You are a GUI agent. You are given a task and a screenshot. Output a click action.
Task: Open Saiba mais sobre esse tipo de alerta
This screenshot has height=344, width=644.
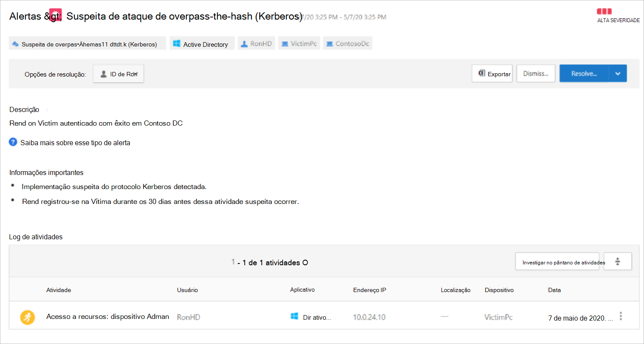point(75,143)
